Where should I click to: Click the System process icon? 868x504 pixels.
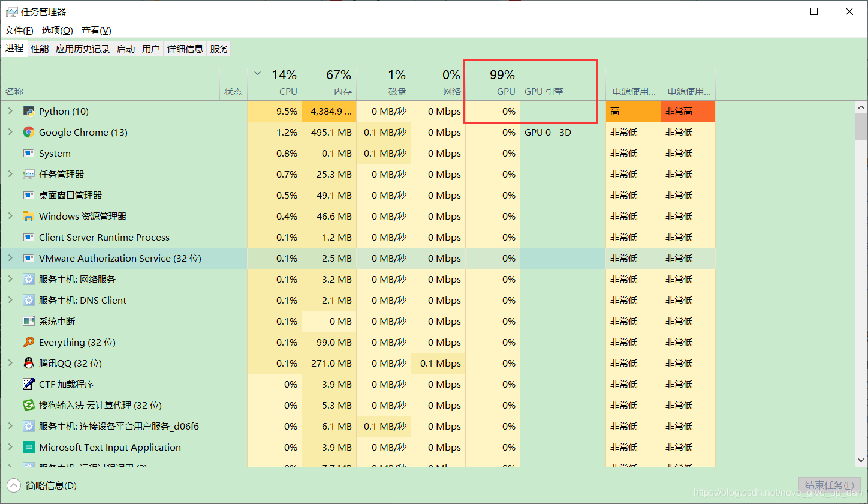click(28, 153)
